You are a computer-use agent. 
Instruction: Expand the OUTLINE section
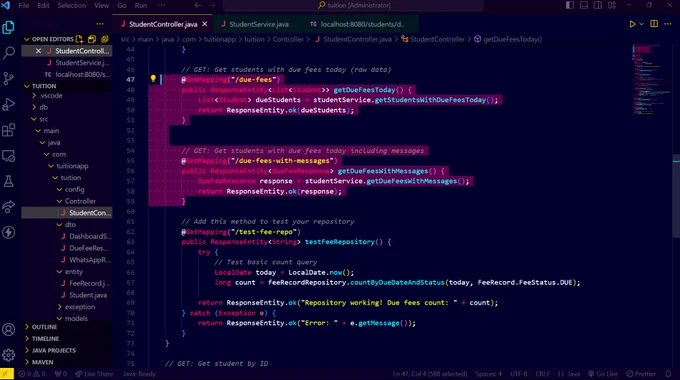click(44, 327)
